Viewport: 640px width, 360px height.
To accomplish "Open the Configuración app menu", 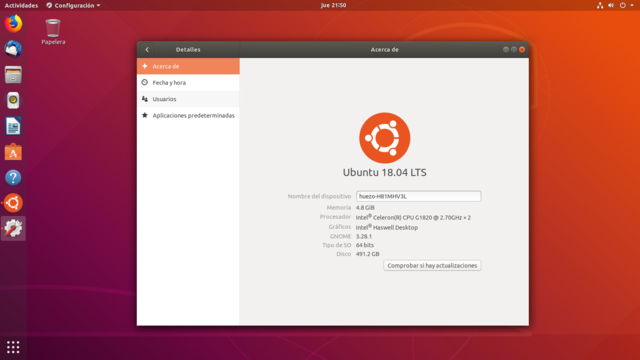I will tap(73, 5).
